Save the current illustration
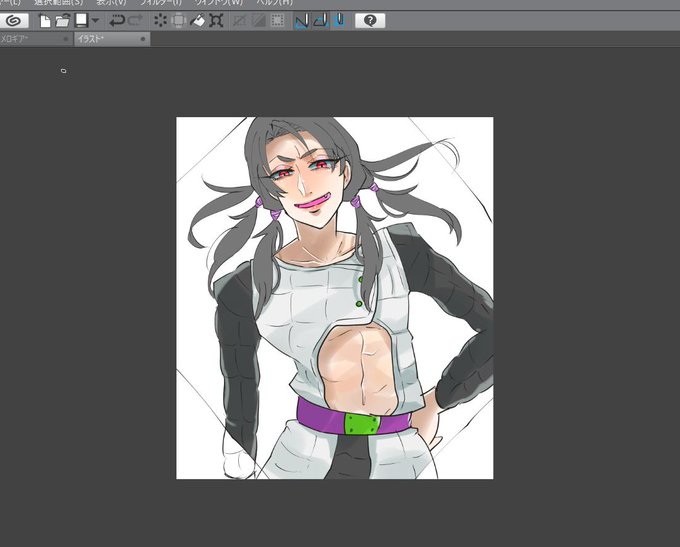680x547 pixels. coord(82,20)
